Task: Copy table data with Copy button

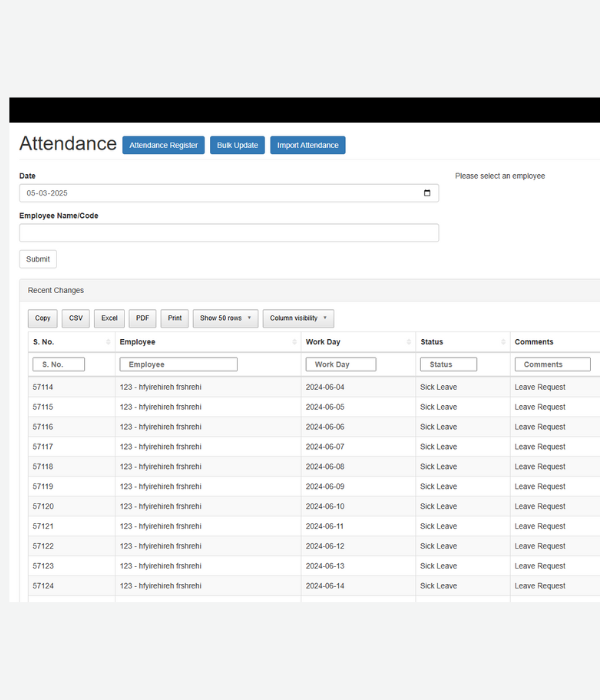Action: tap(43, 318)
